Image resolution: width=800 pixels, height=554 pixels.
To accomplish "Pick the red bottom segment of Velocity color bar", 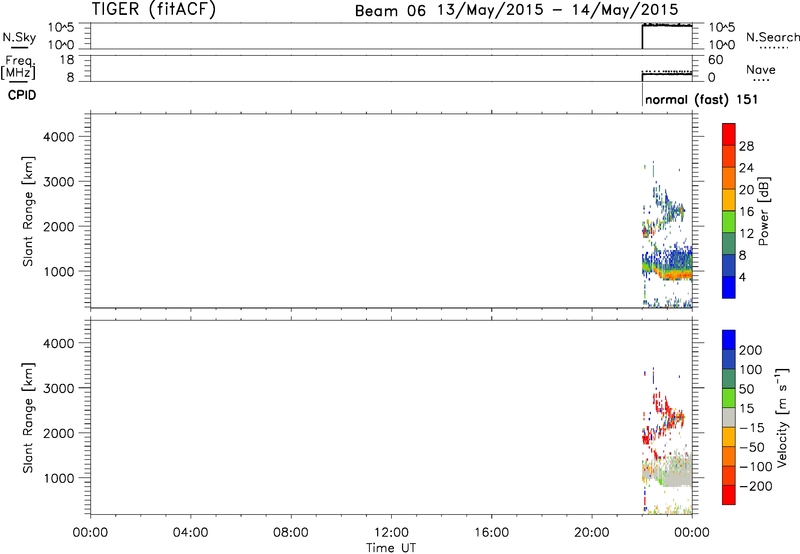I will (729, 495).
